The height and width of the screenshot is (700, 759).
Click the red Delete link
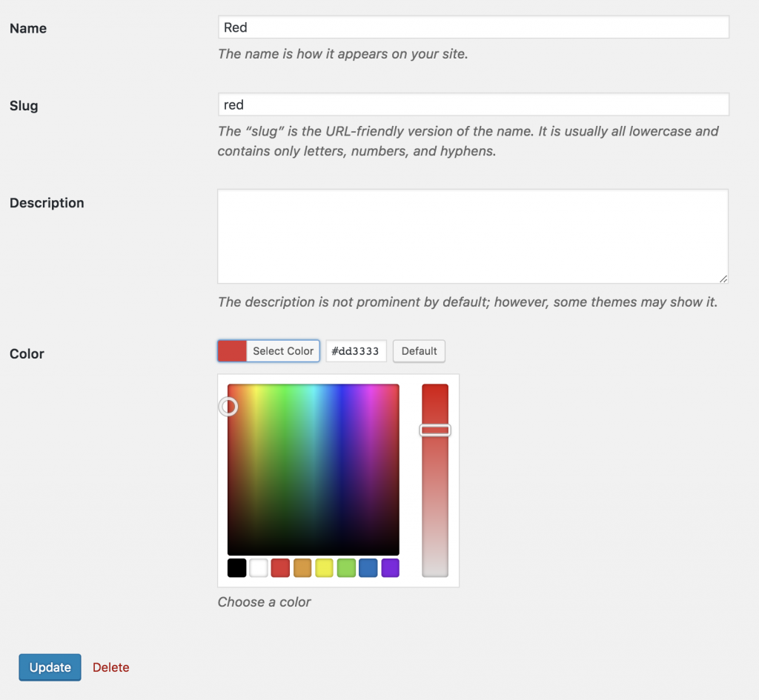[111, 667]
